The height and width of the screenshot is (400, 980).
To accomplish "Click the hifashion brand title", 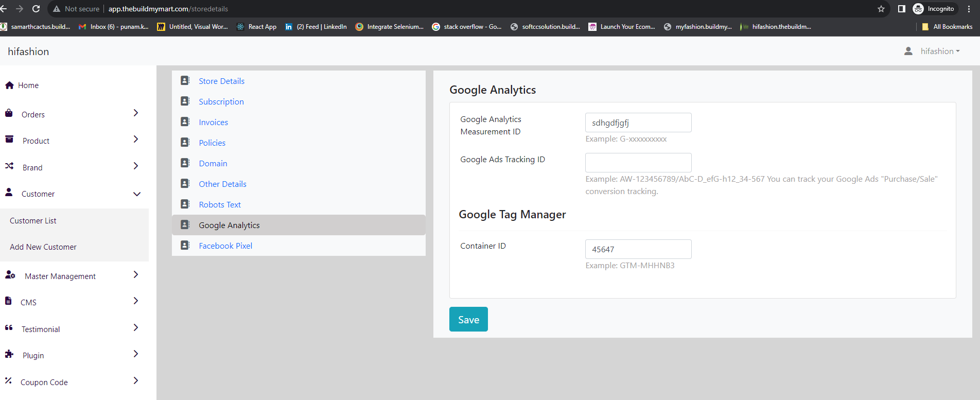I will [x=28, y=51].
